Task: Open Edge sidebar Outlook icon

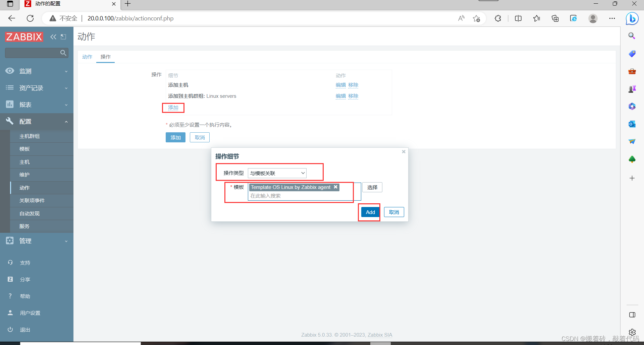Action: (x=632, y=124)
